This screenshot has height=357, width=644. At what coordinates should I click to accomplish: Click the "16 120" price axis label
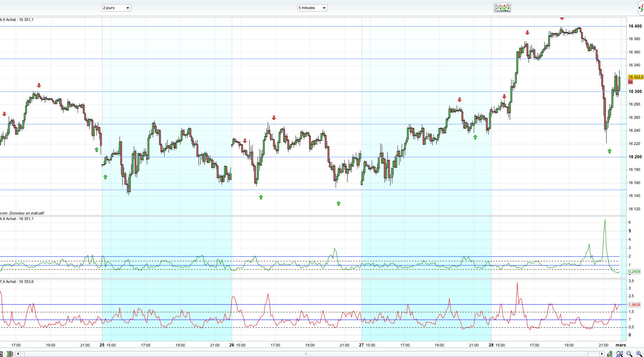tap(635, 209)
